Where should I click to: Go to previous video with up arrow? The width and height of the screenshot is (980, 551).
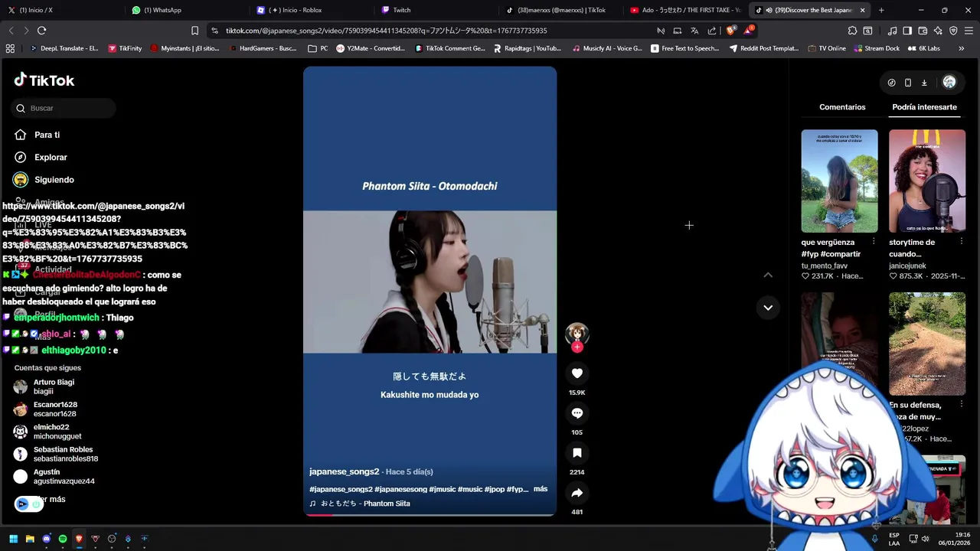768,275
